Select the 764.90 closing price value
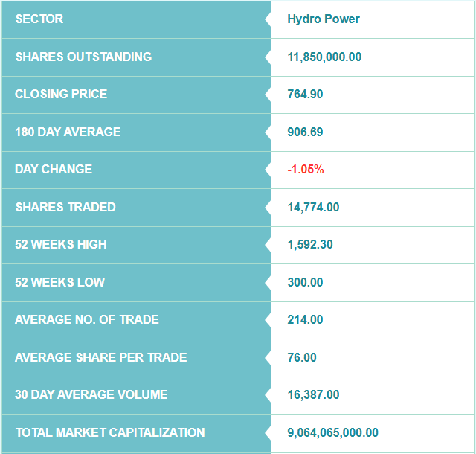This screenshot has width=476, height=454. pyautogui.click(x=305, y=94)
